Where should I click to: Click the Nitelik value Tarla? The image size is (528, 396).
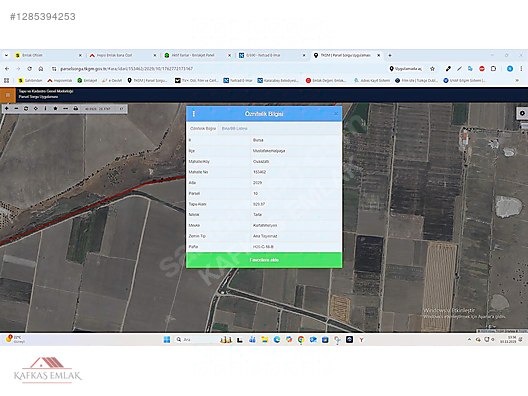coord(257,214)
